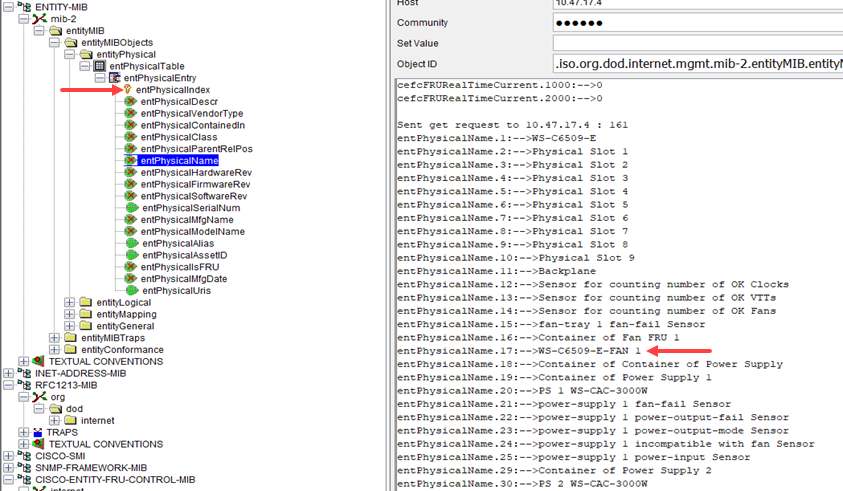The width and height of the screenshot is (843, 491).
Task: Click the entPhysicalEntry row icon
Action: (x=115, y=78)
